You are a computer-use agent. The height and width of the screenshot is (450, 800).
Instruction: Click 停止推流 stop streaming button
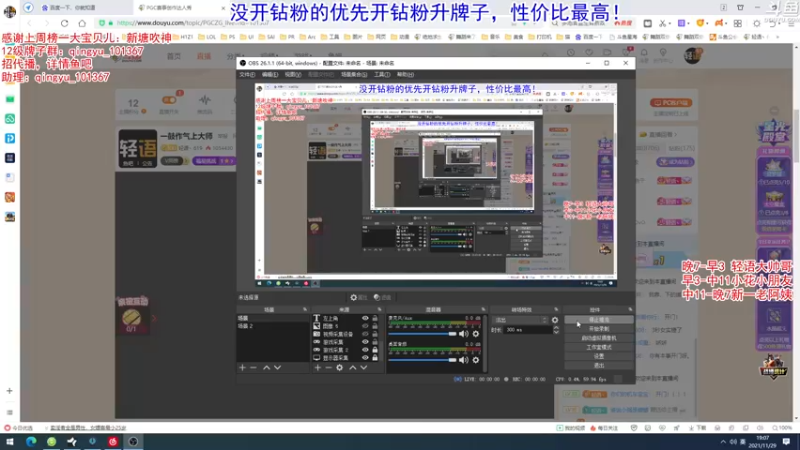click(599, 320)
